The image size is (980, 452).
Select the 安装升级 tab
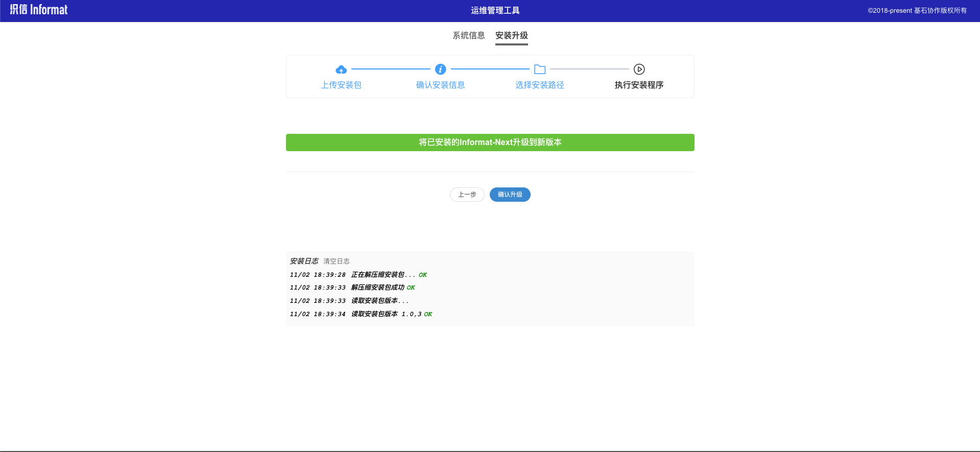click(x=511, y=36)
